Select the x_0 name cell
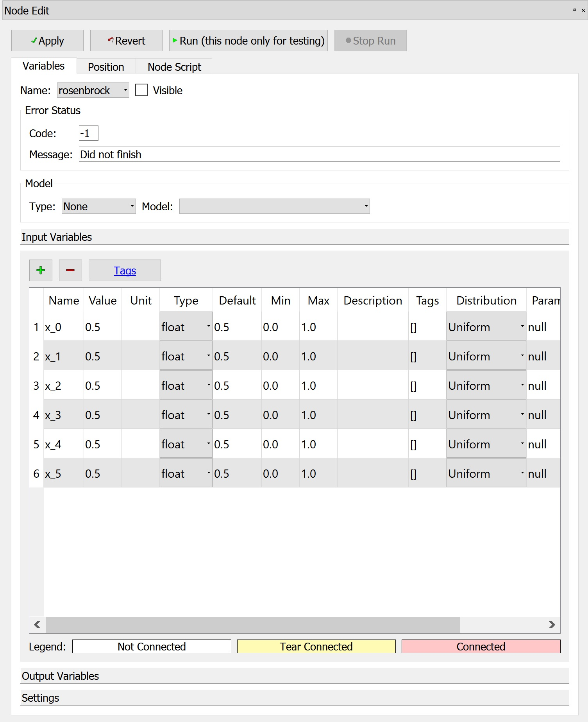This screenshot has height=722, width=588. (64, 326)
